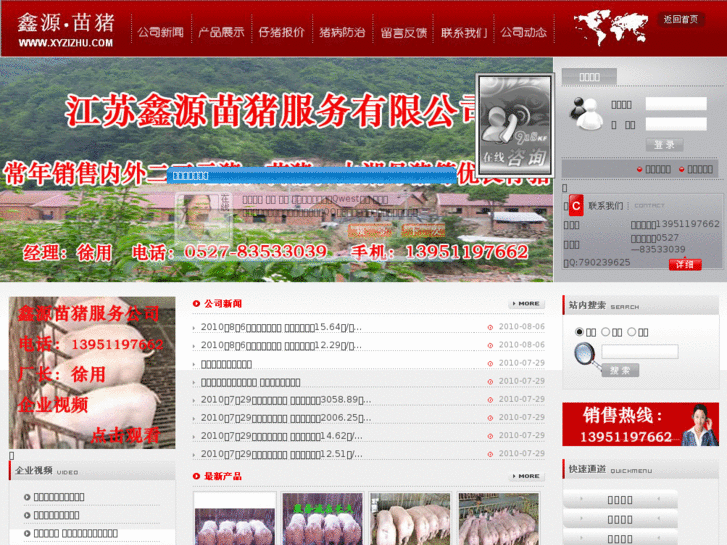Click the 最新产品 section bullet icon
This screenshot has height=545, width=727.
(x=196, y=476)
